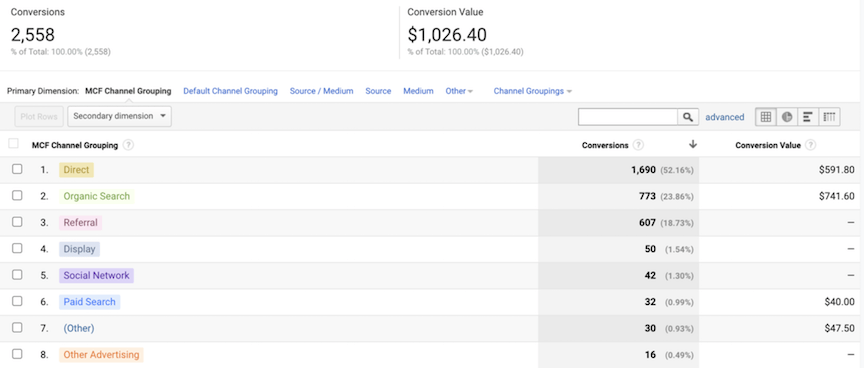This screenshot has height=368, width=864.
Task: Open the advanced filter link
Action: [x=725, y=117]
